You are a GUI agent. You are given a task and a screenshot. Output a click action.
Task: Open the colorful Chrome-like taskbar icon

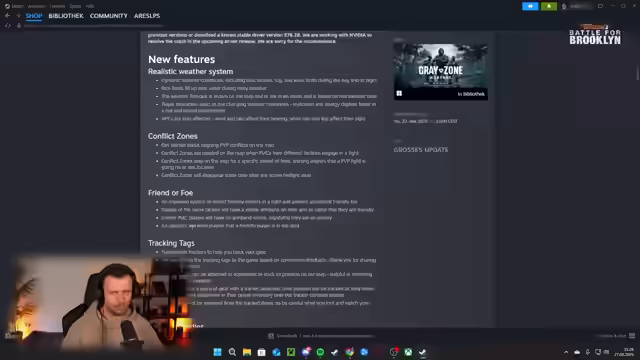click(x=350, y=352)
